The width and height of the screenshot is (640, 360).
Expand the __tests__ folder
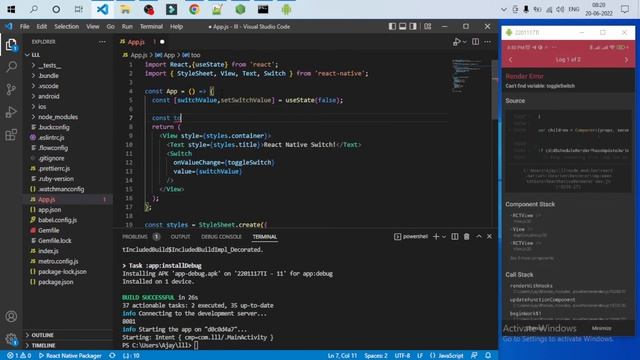[49, 65]
